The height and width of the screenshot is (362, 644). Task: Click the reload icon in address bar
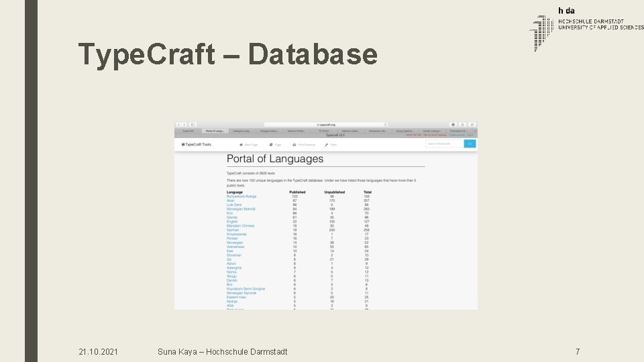click(x=385, y=125)
